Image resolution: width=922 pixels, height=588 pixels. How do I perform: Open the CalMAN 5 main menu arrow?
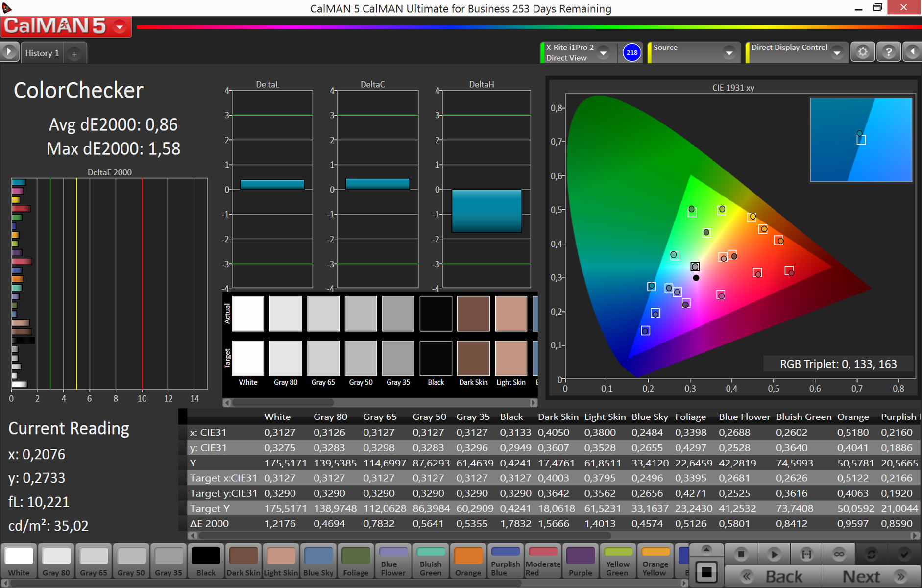click(120, 27)
